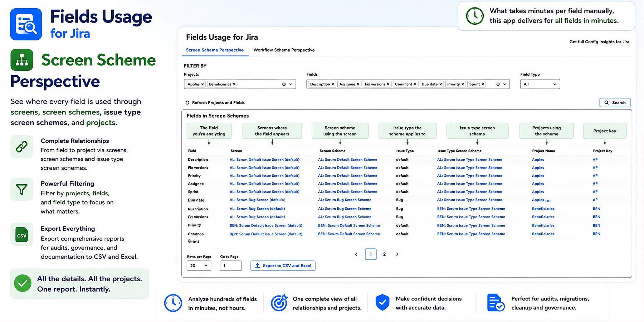Open AL: Scrum Issue Type Screen Scheme in Sprint row
This screenshot has width=644, height=322.
(469, 192)
